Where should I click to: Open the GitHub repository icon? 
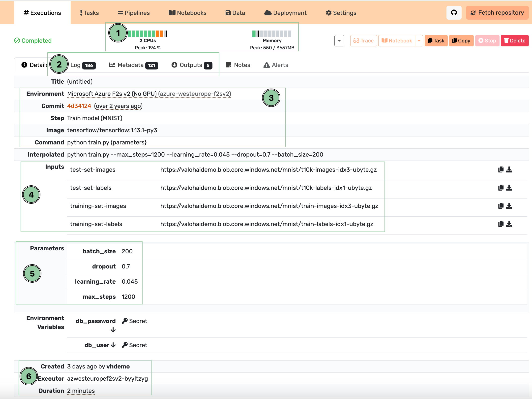click(454, 13)
